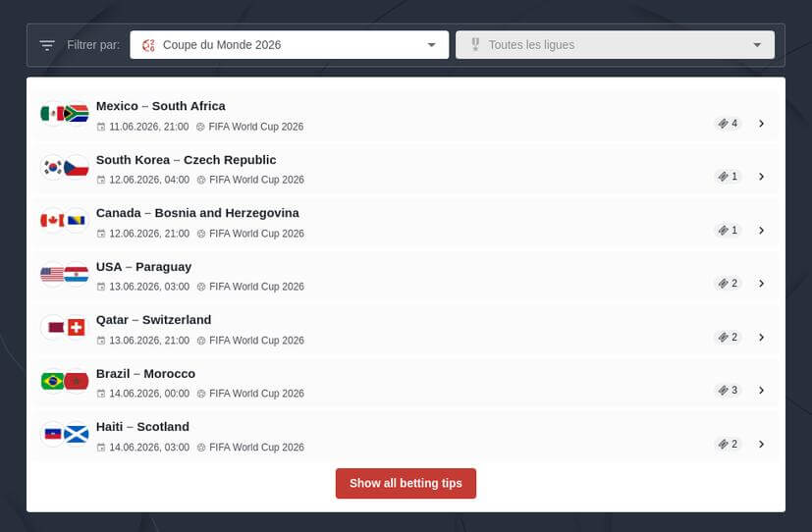Open the Qatar – Switzerland match link
812x532 pixels.
[x=153, y=320]
